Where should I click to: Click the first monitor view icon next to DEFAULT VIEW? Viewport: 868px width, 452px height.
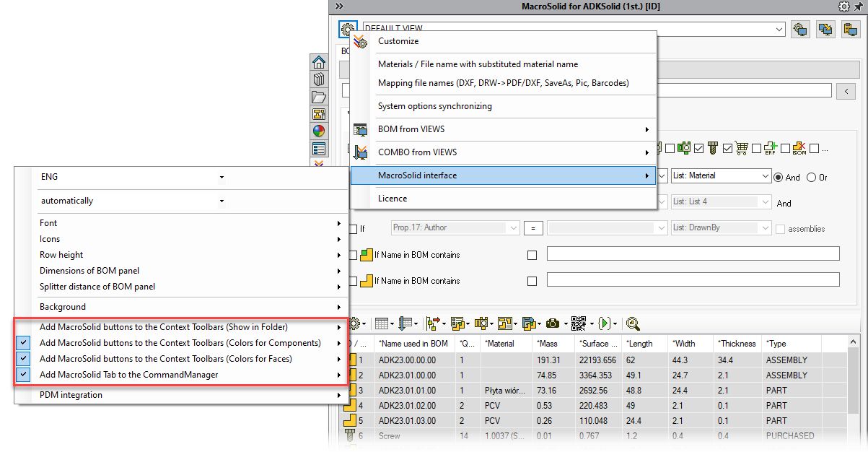pyautogui.click(x=799, y=30)
